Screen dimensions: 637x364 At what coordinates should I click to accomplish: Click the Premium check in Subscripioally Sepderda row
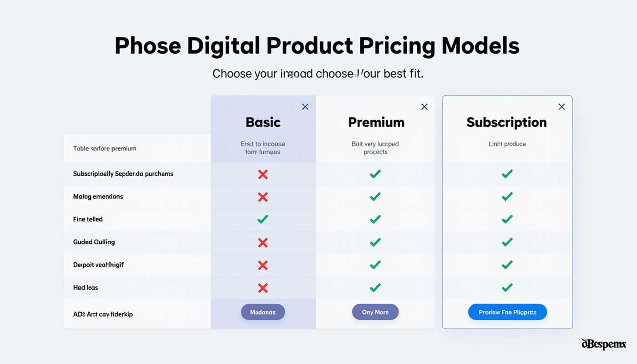click(375, 174)
